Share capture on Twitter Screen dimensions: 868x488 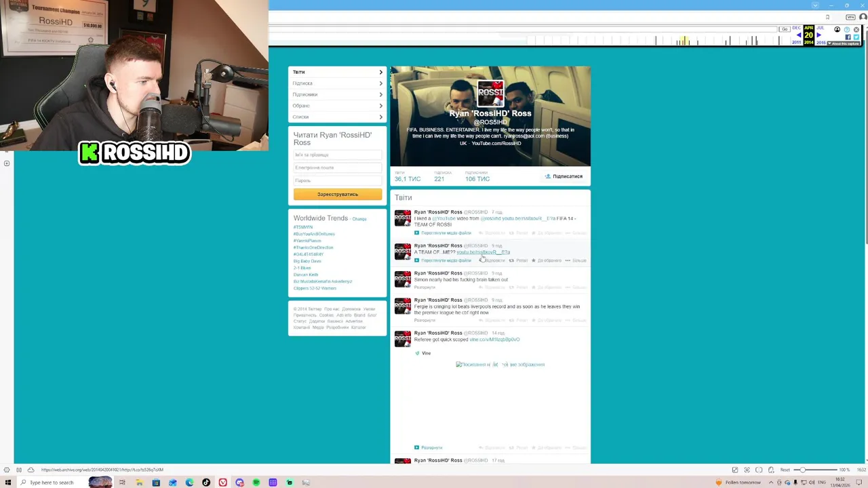pyautogui.click(x=856, y=37)
